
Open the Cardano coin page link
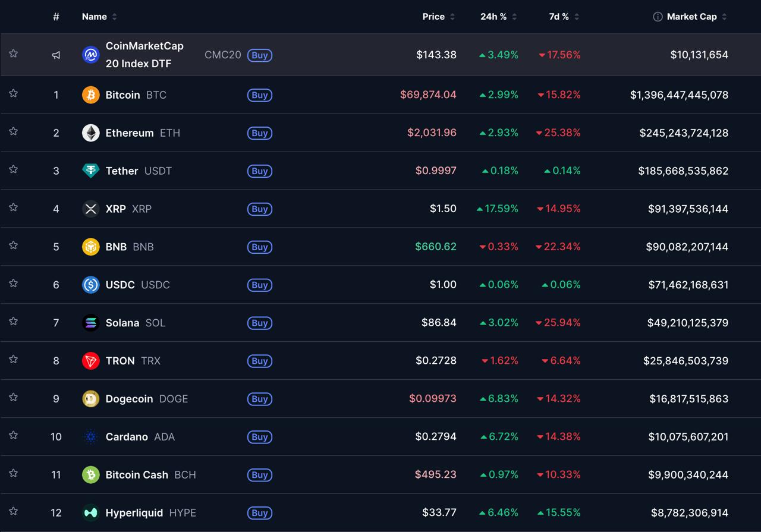[x=127, y=437]
